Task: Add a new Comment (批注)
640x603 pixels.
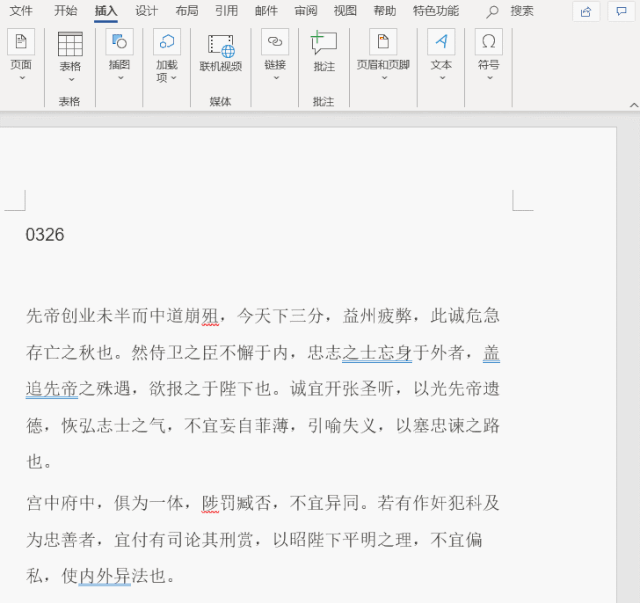Action: (x=324, y=43)
